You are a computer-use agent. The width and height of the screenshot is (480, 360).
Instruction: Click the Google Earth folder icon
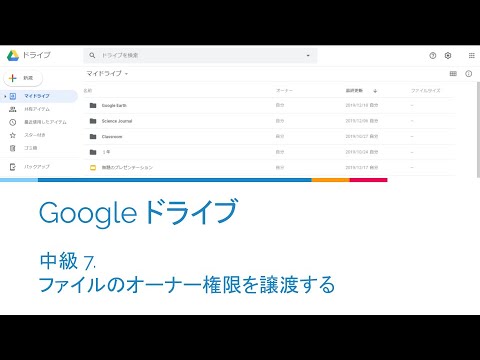pos(93,105)
